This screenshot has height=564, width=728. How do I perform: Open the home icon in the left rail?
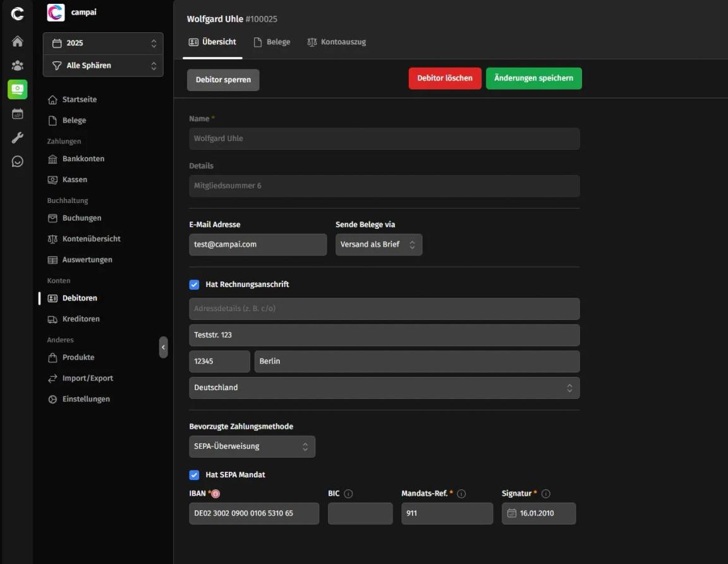point(17,41)
